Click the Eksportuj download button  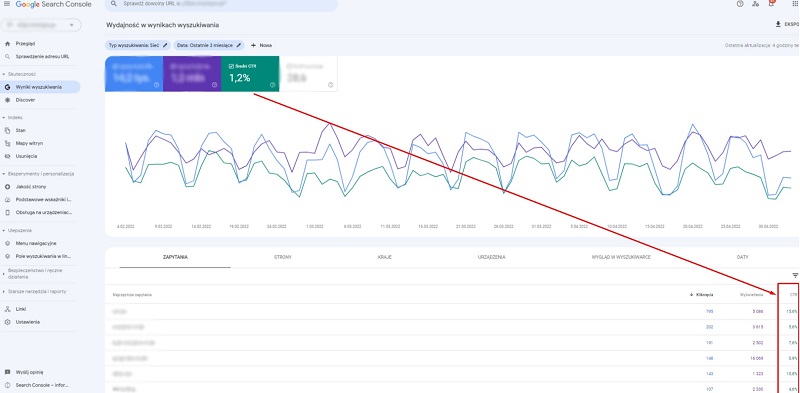click(x=787, y=24)
